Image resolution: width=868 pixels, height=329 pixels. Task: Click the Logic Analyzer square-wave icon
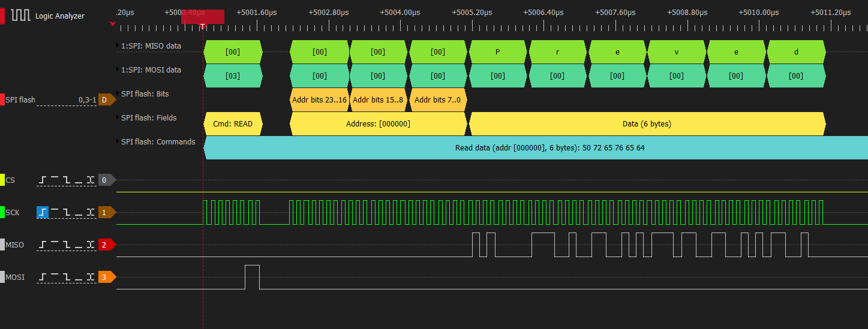point(20,16)
